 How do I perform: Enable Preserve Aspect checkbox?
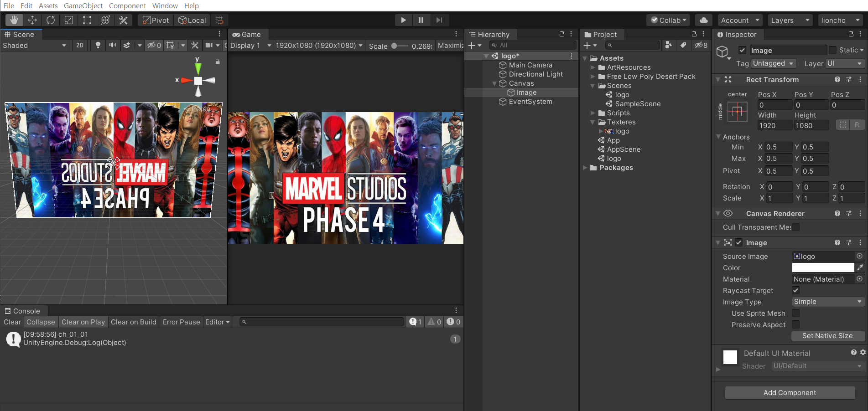coord(795,324)
